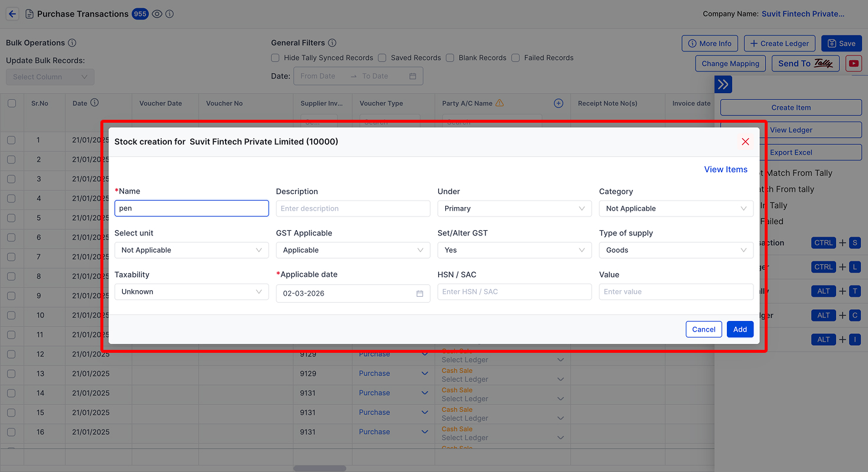
Task: Click the Save button at top right
Action: (x=841, y=43)
